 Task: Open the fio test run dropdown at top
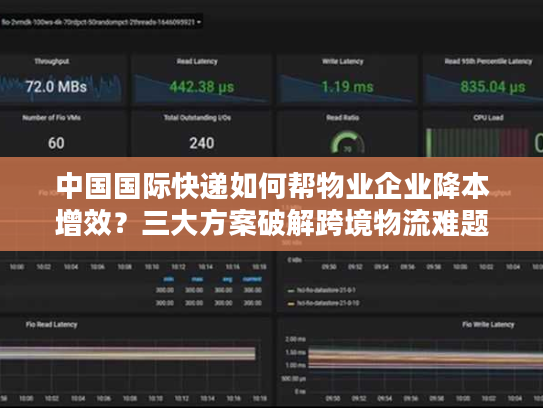point(101,22)
